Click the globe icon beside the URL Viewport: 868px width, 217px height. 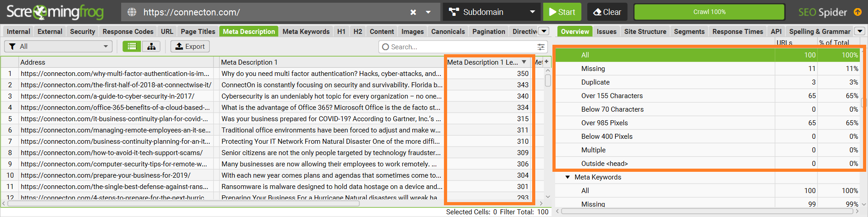coord(132,12)
